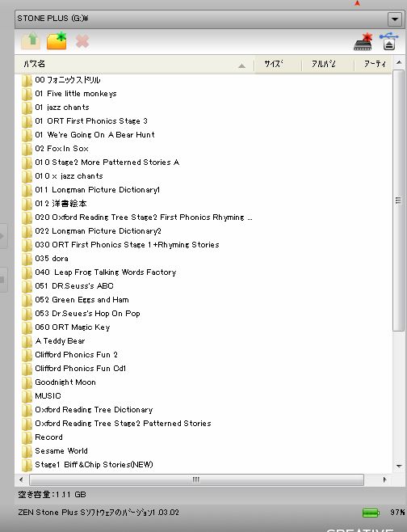This screenshot has height=532, width=407.
Task: Select Oxford Reading Tree Dictionary folder
Action: click(x=87, y=410)
